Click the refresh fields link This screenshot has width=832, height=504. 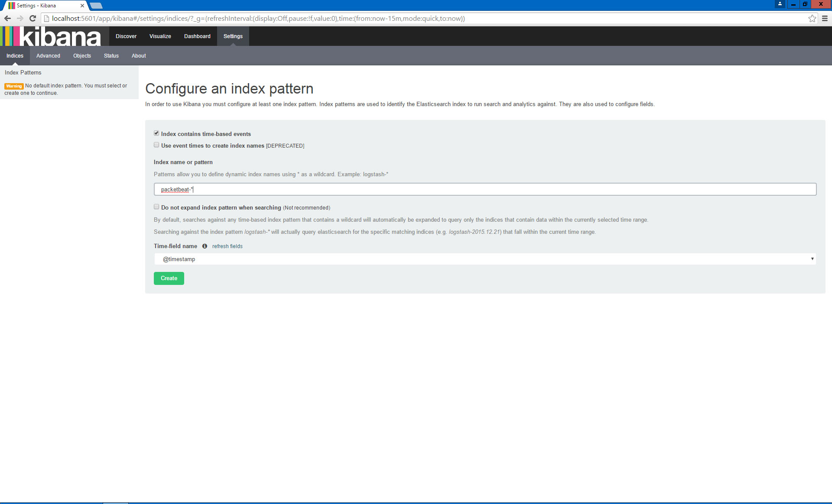227,246
